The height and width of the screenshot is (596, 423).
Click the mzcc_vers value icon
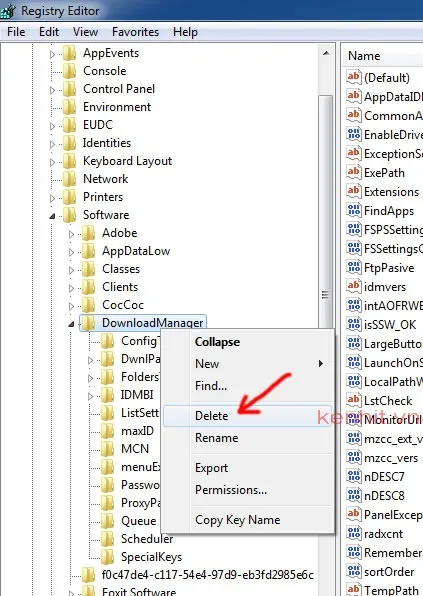[x=353, y=457]
